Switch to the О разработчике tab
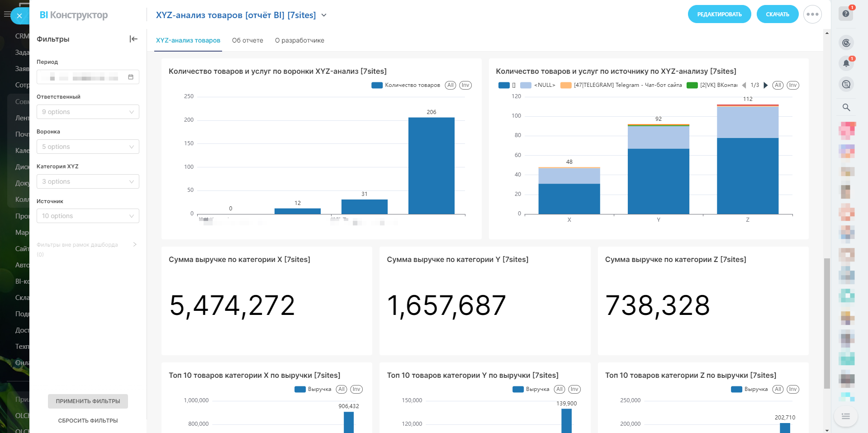868x433 pixels. point(299,40)
